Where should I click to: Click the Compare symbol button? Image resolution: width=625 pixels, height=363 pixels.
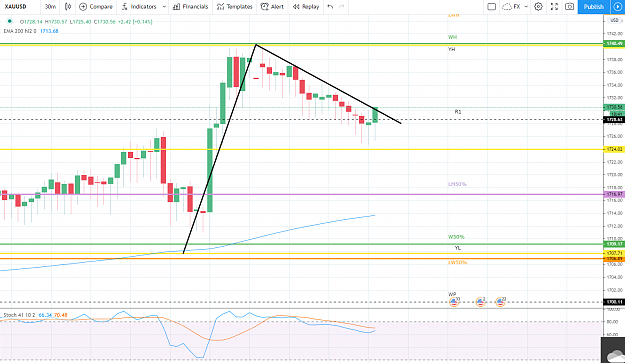(x=96, y=7)
